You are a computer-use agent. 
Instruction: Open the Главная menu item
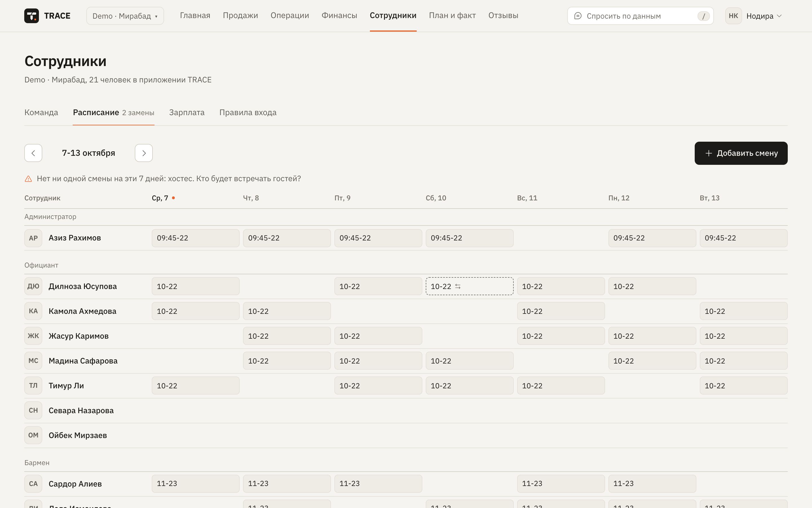tap(195, 16)
